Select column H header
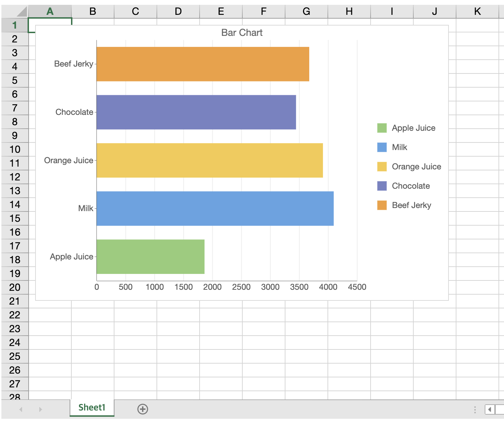The height and width of the screenshot is (445, 504). 349,12
